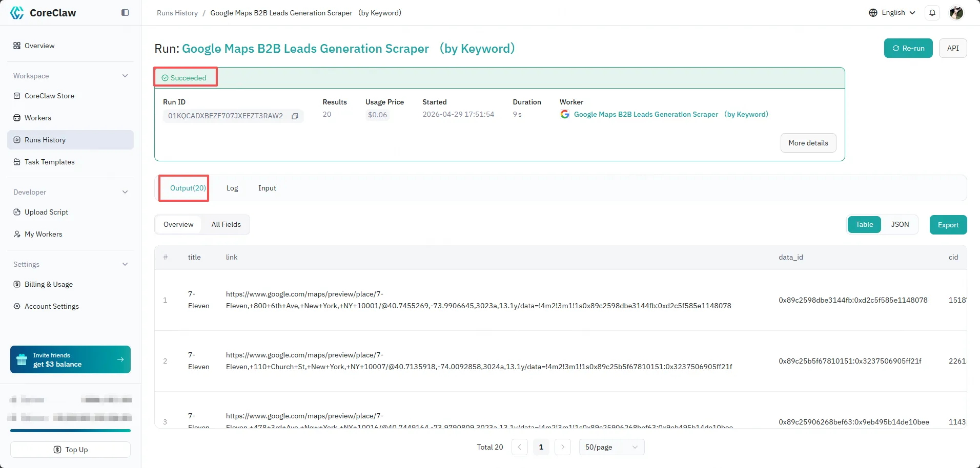
Task: Select the Overview fields view
Action: (x=178, y=224)
